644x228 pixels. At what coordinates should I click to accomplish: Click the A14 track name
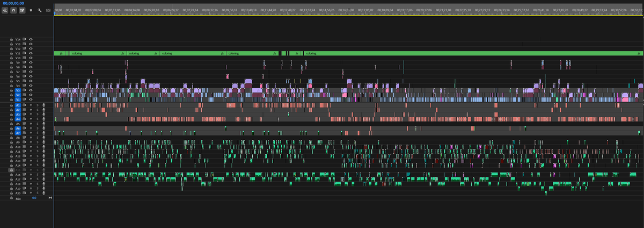click(18, 165)
